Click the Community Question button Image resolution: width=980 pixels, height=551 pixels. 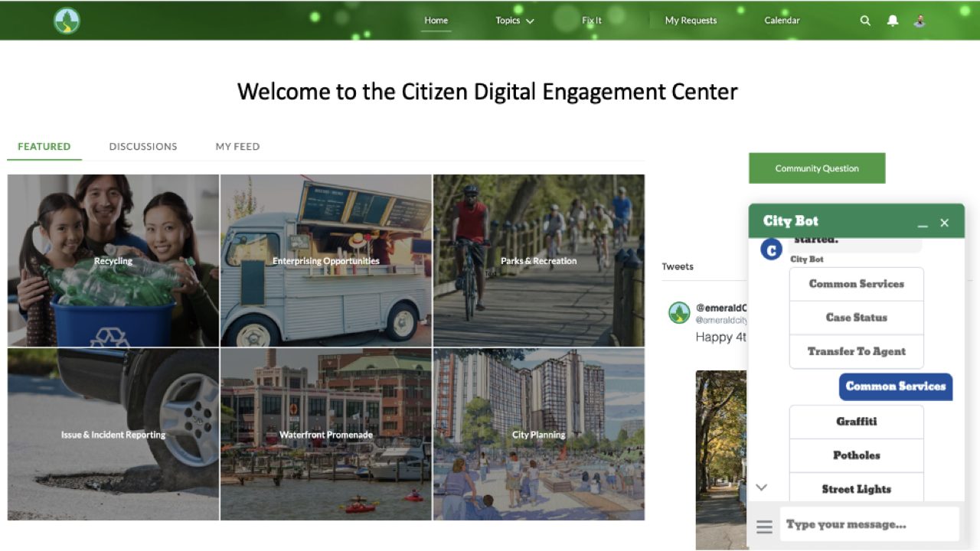[x=817, y=168]
